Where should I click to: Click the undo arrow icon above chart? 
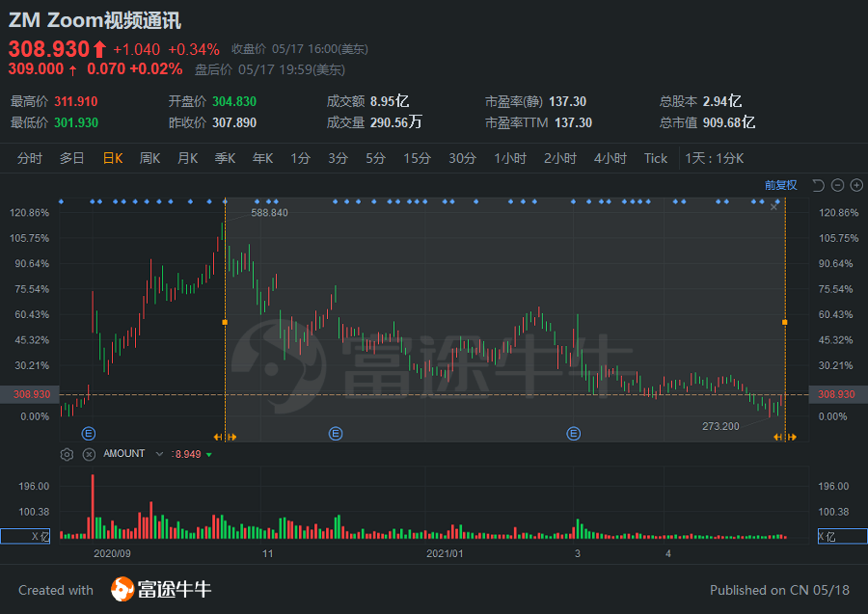pyautogui.click(x=818, y=185)
